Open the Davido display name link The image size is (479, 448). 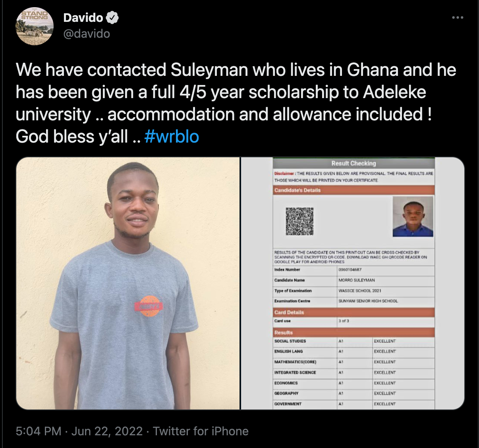(83, 17)
